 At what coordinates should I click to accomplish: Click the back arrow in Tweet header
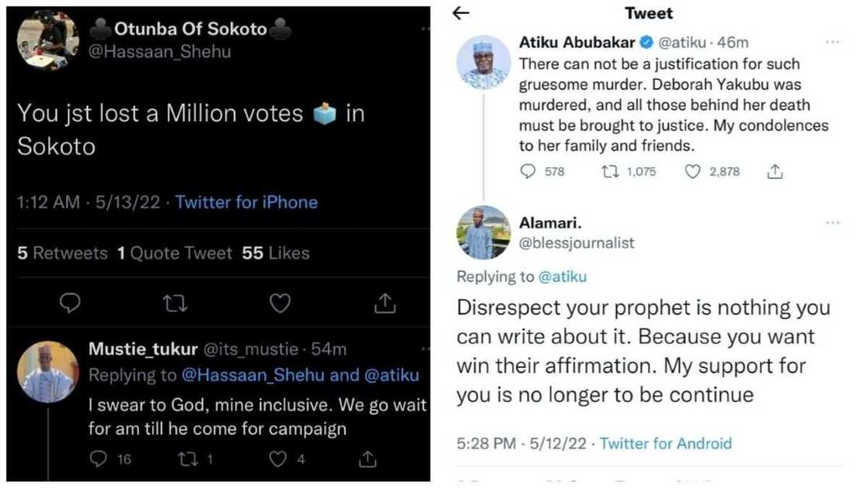point(461,13)
